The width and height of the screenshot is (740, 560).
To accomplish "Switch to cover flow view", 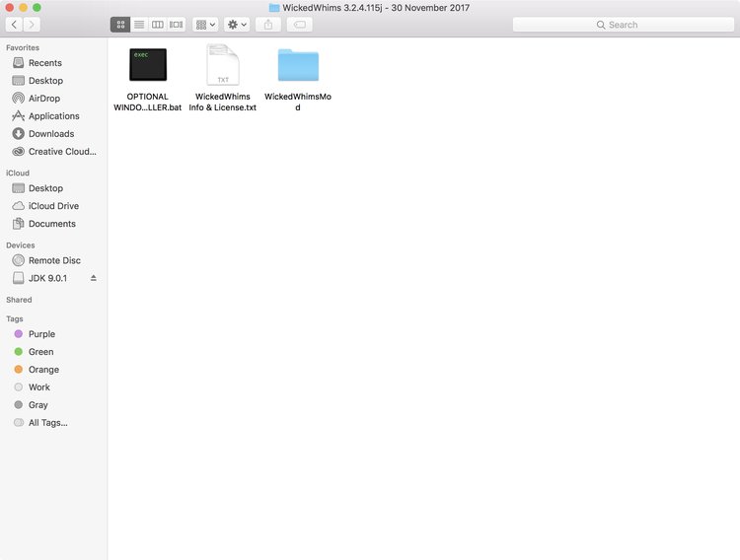I will click(176, 25).
